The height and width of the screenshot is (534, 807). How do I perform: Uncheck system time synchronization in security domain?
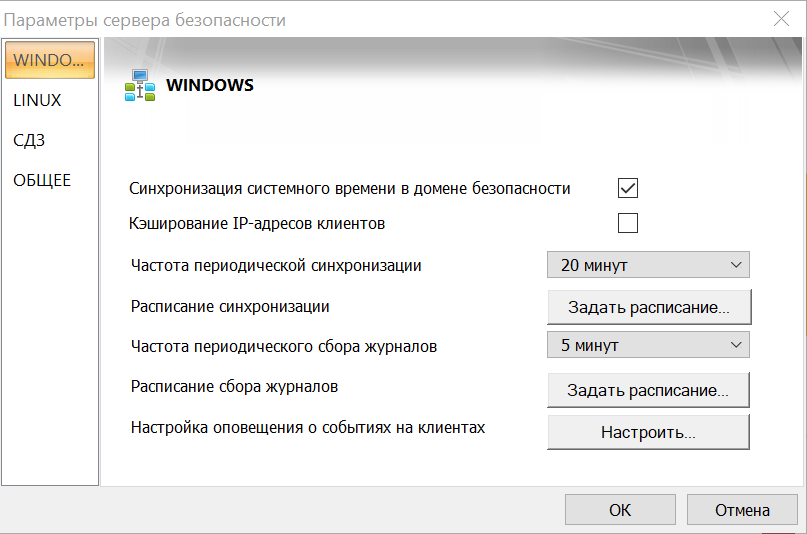tap(628, 188)
